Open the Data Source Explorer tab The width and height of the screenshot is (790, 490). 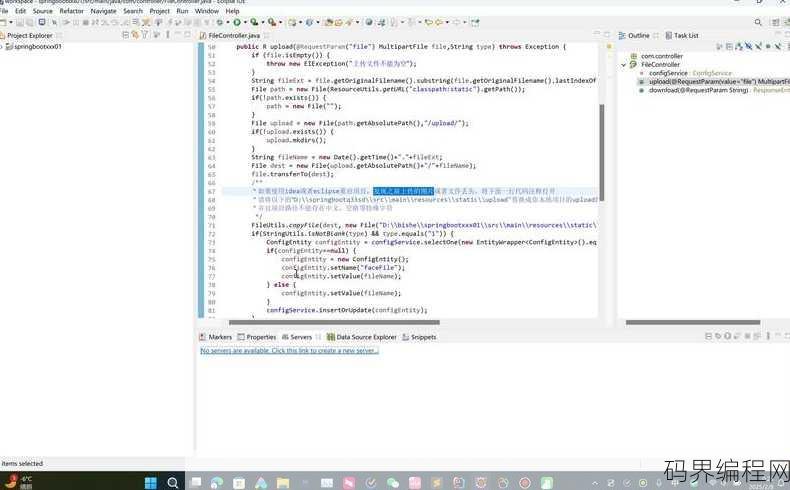point(362,337)
